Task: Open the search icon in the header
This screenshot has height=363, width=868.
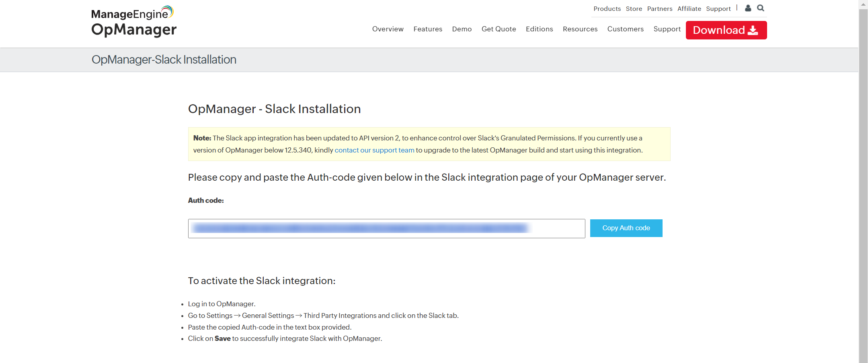Action: coord(761,8)
